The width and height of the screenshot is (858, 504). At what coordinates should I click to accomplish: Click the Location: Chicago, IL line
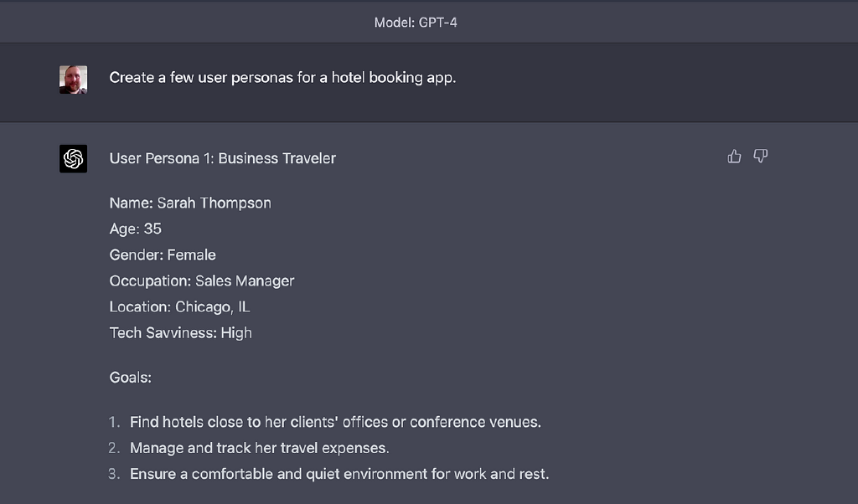click(179, 307)
